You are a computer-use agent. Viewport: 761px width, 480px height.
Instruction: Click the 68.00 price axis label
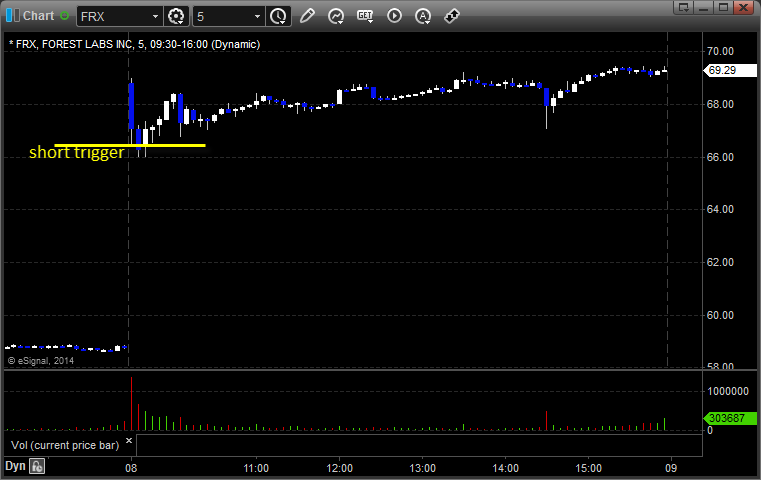[720, 104]
